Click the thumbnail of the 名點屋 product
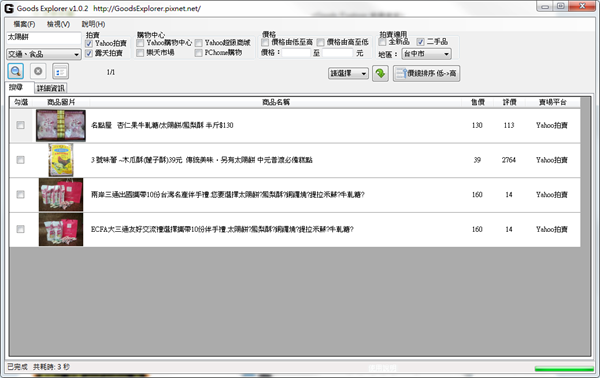This screenshot has width=600, height=378. click(61, 125)
